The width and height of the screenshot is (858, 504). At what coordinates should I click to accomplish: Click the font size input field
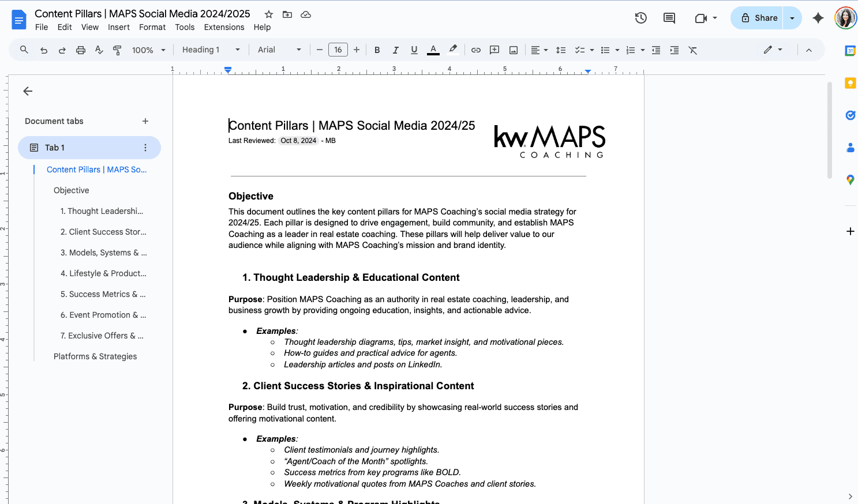point(338,50)
